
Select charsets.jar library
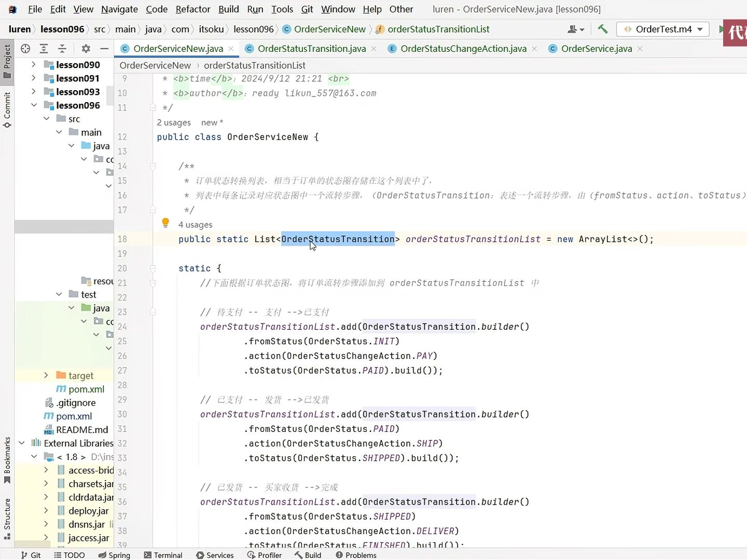click(91, 483)
